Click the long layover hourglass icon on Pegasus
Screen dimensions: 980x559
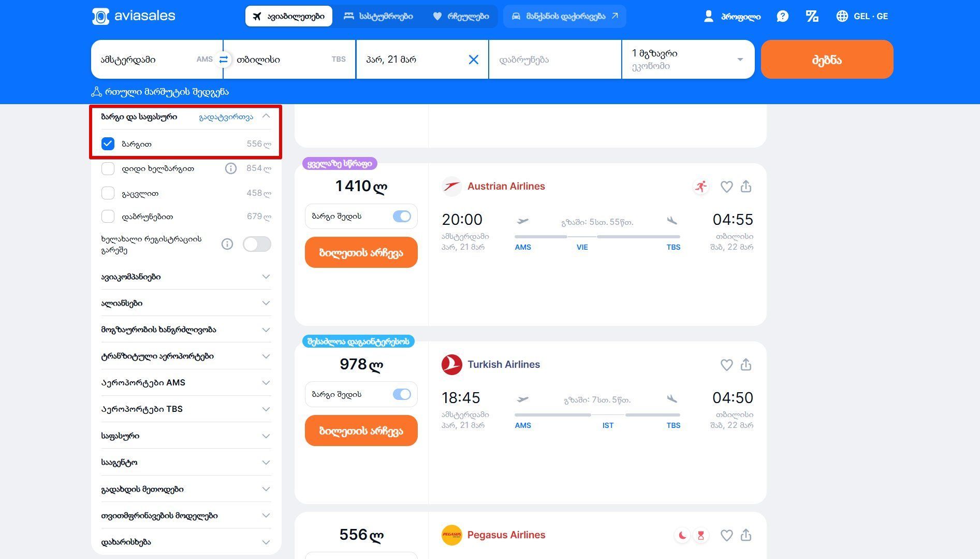tap(701, 535)
